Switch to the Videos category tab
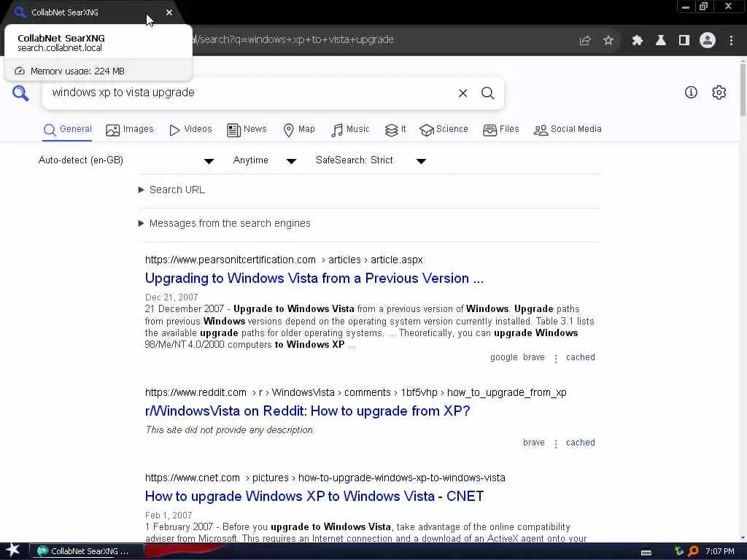 click(x=190, y=130)
